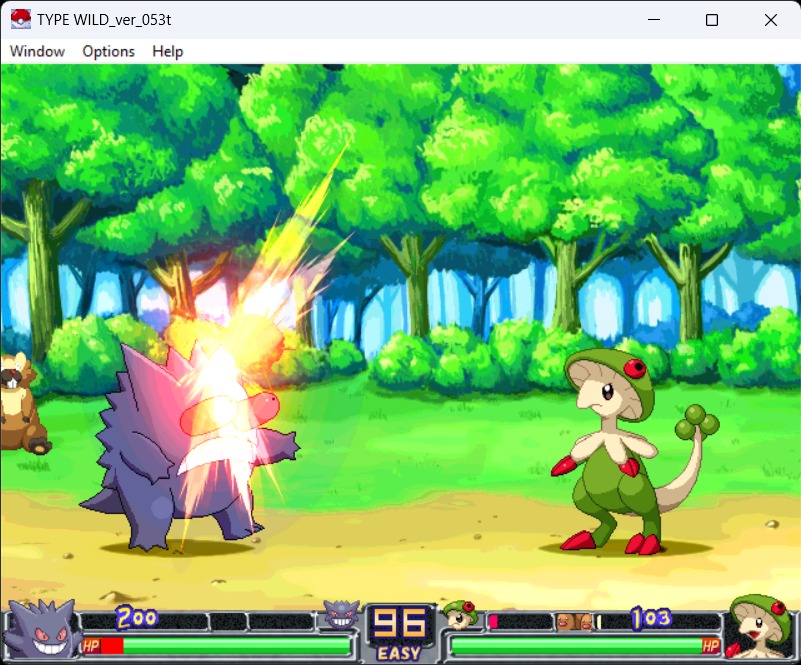
Task: Click the Breloom portrait in the HUD
Action: click(757, 627)
